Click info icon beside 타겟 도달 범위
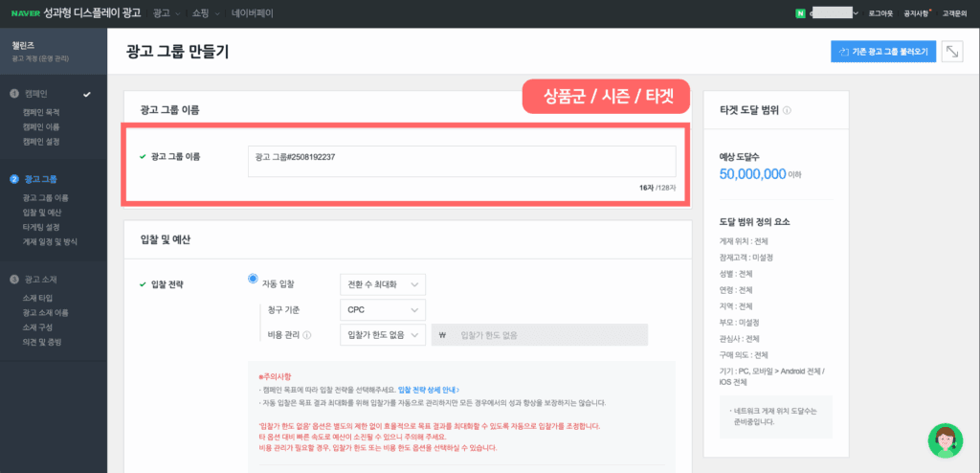 (x=787, y=110)
